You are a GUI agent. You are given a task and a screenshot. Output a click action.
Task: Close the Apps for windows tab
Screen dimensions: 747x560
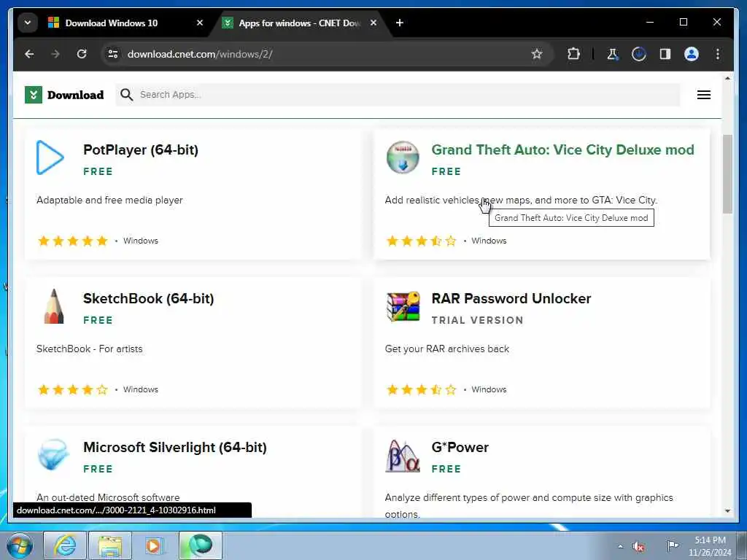click(x=373, y=23)
